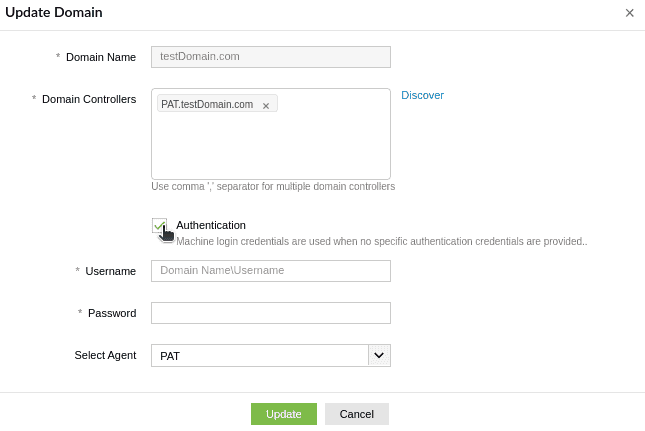Click the Username field label

point(110,271)
